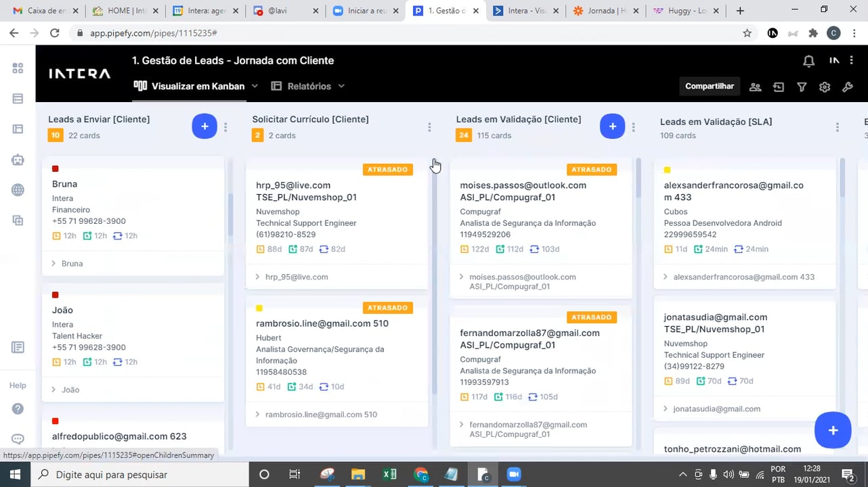Open the database tables icon in sidebar
The image size is (868, 487).
(18, 129)
